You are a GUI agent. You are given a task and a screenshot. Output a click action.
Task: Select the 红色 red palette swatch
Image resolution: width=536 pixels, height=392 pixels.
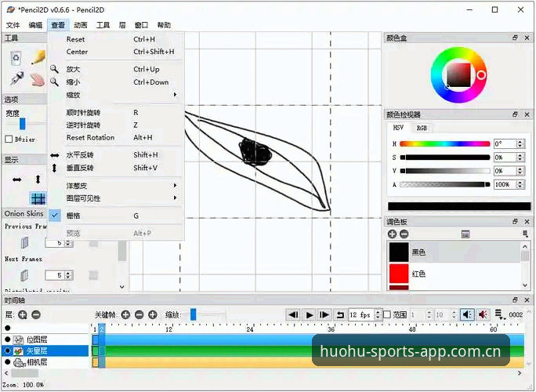[x=399, y=274]
